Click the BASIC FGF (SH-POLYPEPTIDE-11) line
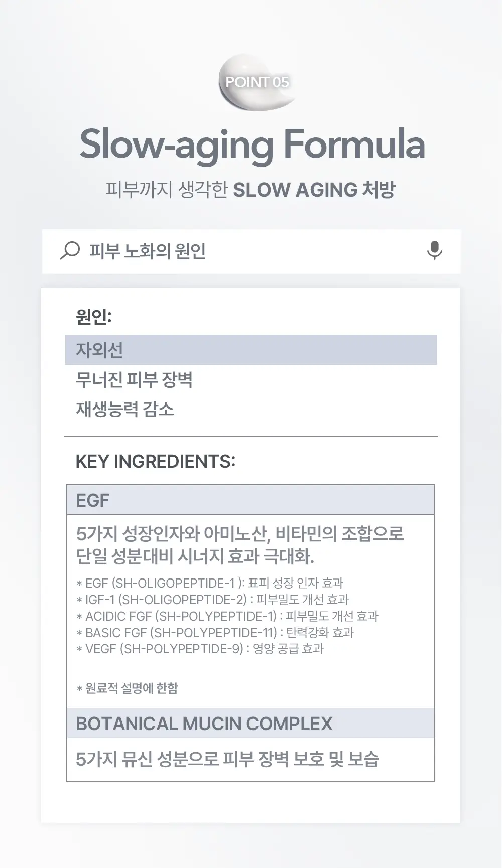Screen dimensions: 502x868 (215, 633)
